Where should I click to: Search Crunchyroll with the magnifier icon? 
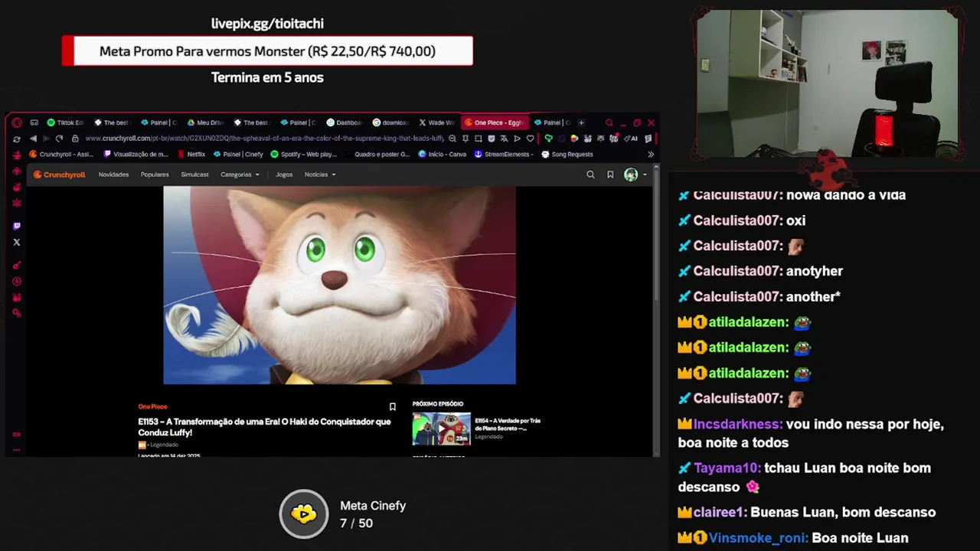click(590, 174)
